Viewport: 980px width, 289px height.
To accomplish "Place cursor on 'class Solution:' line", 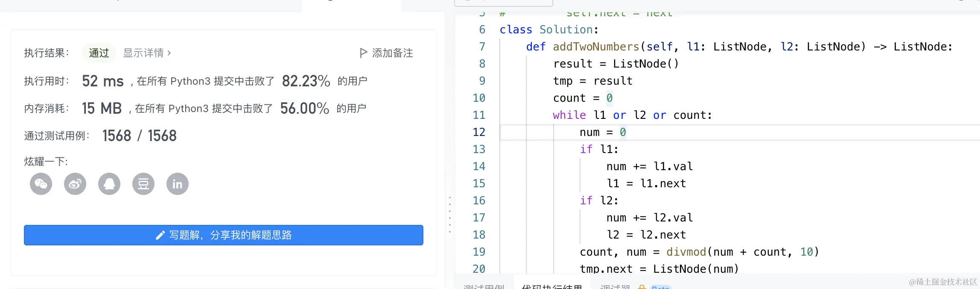I will 549,29.
